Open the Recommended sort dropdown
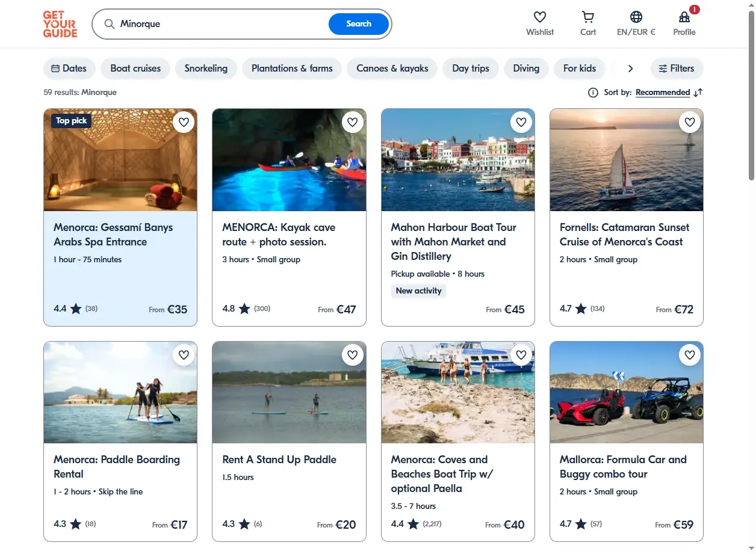The width and height of the screenshot is (756, 554). [x=663, y=93]
